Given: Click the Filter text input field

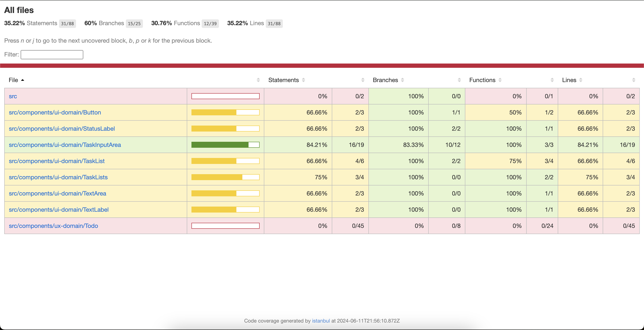Looking at the screenshot, I should tap(52, 55).
